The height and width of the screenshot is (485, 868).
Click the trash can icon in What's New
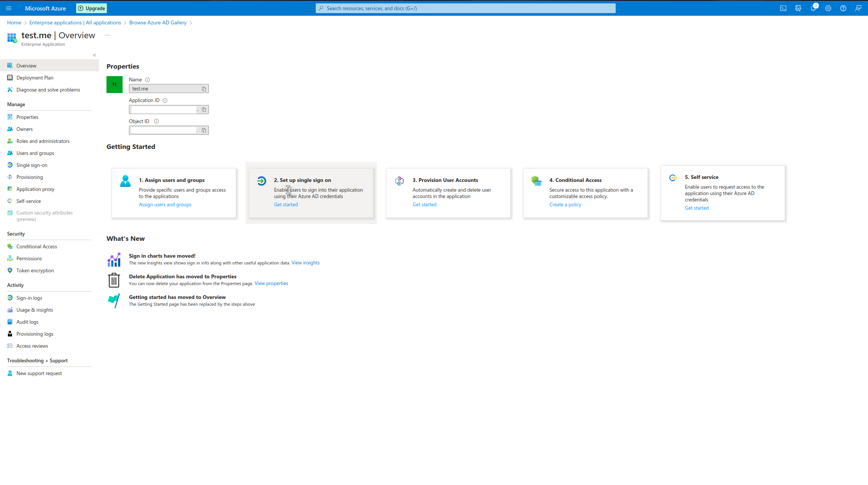point(114,280)
